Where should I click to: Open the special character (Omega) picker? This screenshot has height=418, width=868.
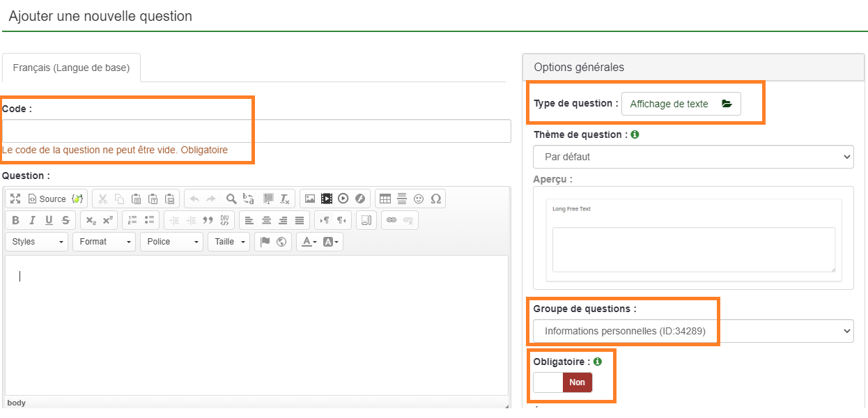click(435, 199)
